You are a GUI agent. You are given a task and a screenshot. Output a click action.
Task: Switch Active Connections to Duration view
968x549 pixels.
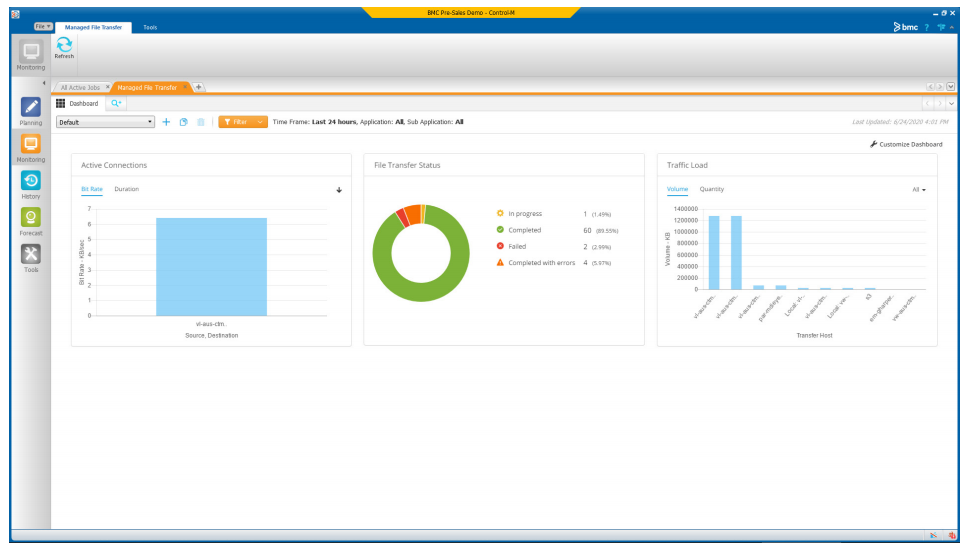[x=126, y=189]
